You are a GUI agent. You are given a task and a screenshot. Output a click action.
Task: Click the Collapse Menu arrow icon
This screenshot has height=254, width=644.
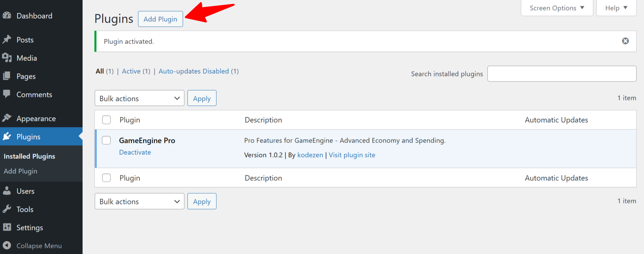tap(7, 246)
